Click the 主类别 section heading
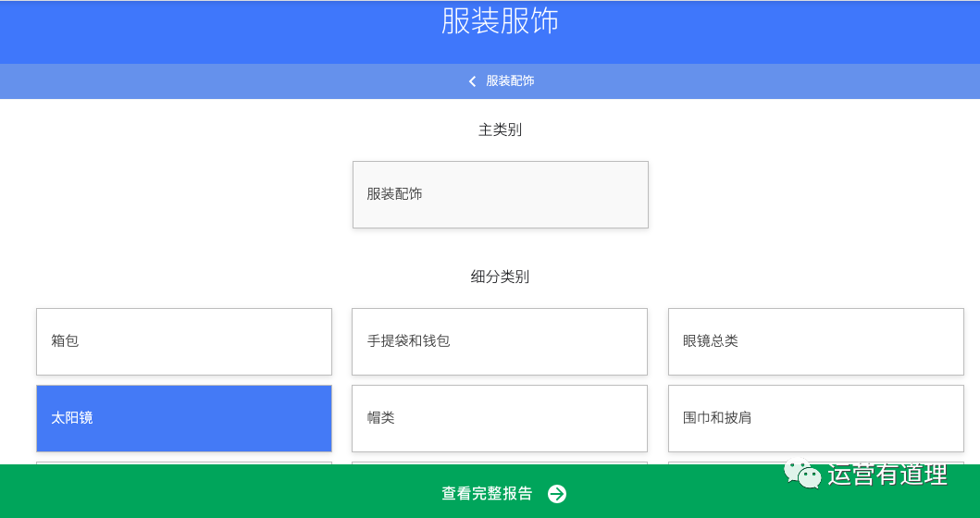This screenshot has width=980, height=518. [500, 130]
